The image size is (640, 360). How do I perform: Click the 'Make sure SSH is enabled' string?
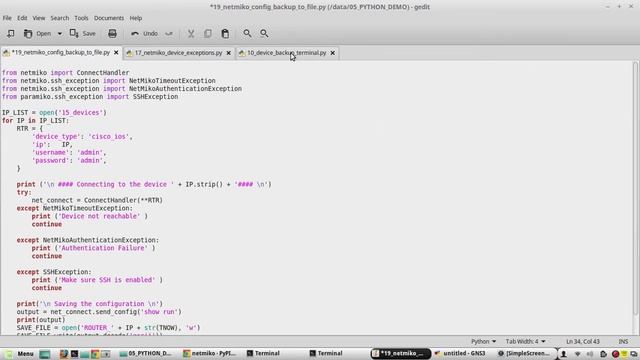tap(107, 280)
